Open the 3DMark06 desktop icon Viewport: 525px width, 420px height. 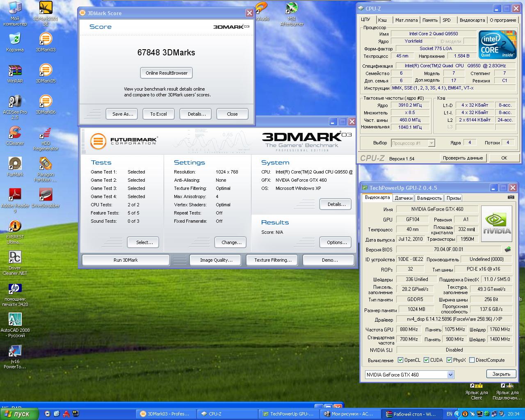pos(46,104)
